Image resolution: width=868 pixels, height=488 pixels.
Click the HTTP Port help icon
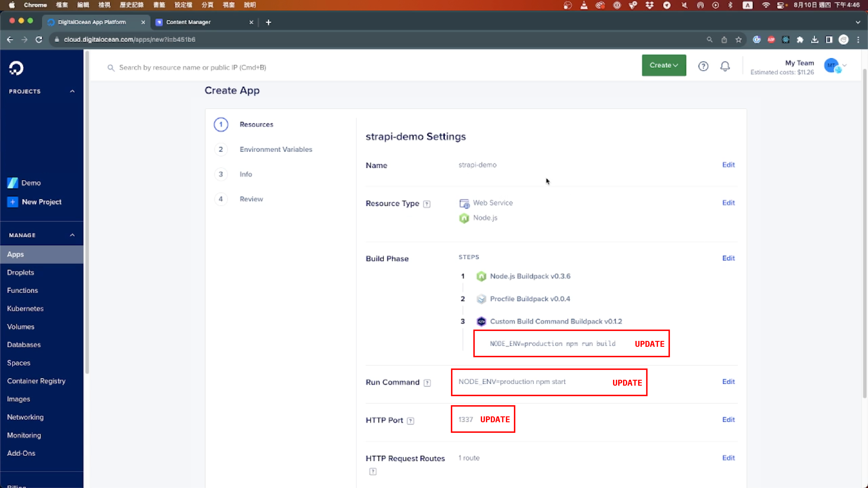(x=410, y=421)
